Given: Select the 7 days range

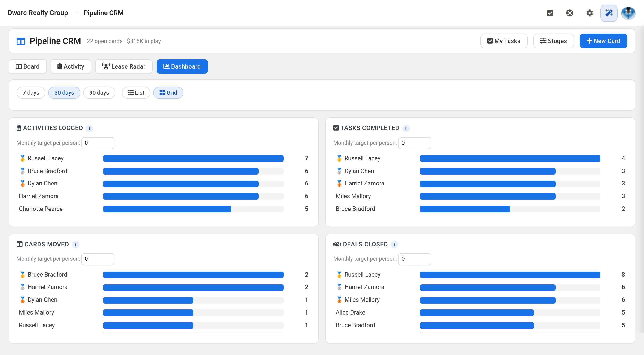Looking at the screenshot, I should (x=31, y=92).
